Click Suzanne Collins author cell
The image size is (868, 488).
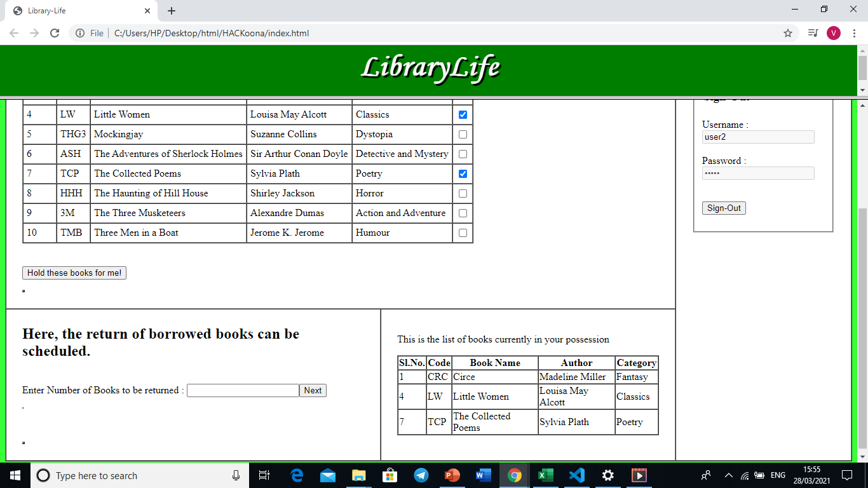pyautogui.click(x=299, y=134)
